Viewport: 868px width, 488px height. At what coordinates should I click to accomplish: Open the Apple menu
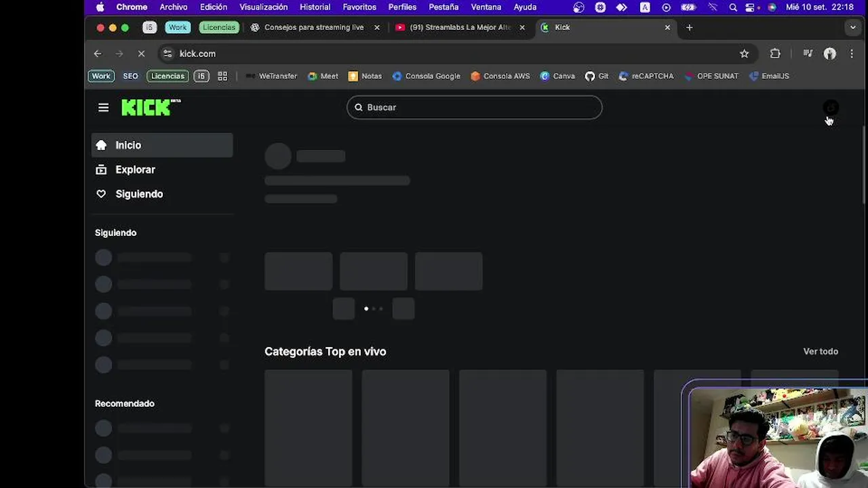click(x=100, y=7)
